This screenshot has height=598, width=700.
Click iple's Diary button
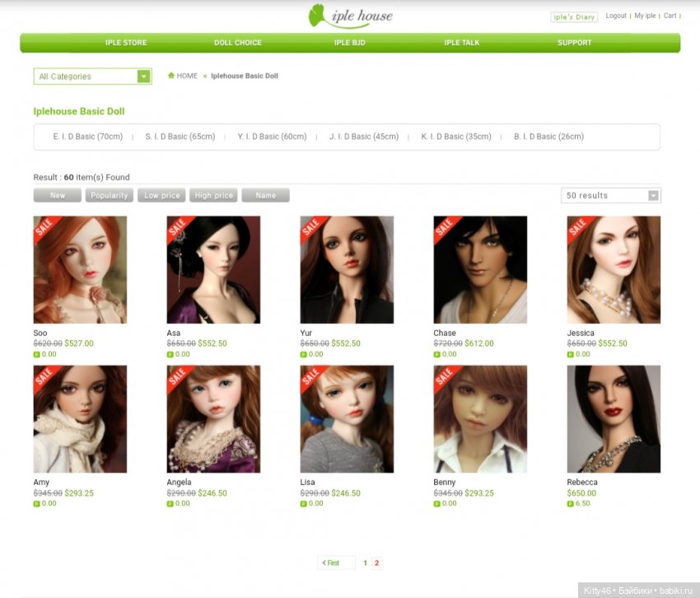[573, 16]
